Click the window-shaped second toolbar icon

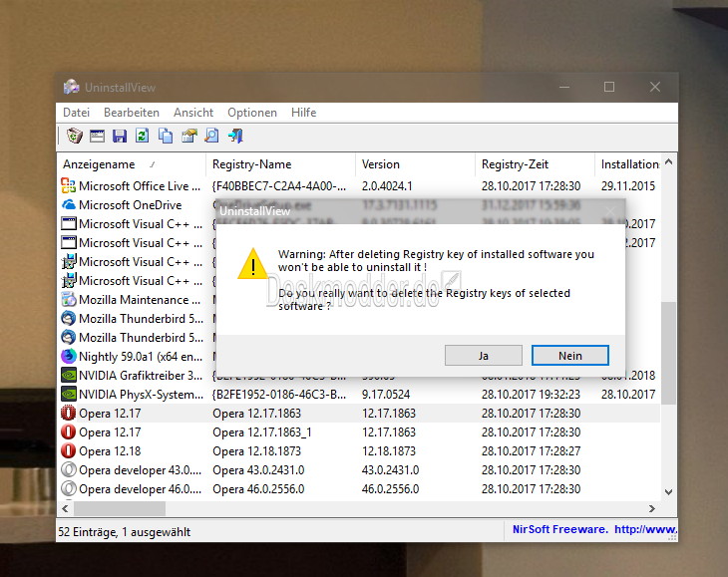[97, 136]
